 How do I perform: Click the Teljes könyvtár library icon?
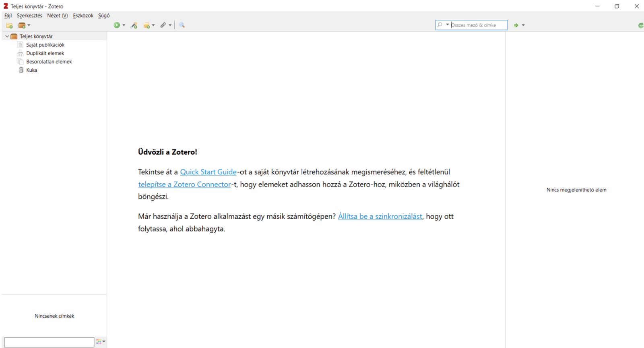[x=14, y=36]
